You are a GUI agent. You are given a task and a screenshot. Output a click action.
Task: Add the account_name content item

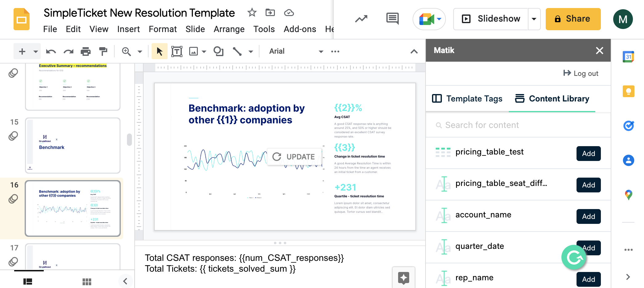coord(588,216)
